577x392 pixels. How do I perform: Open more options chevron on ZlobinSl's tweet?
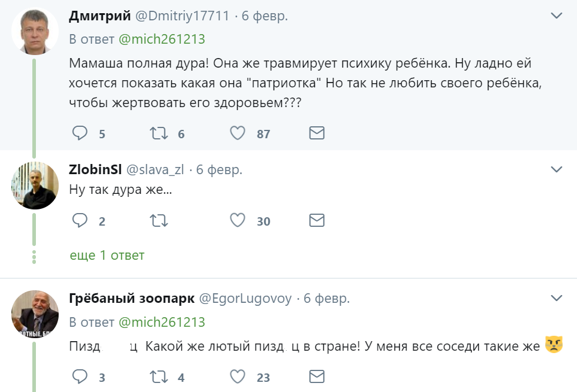tap(557, 169)
